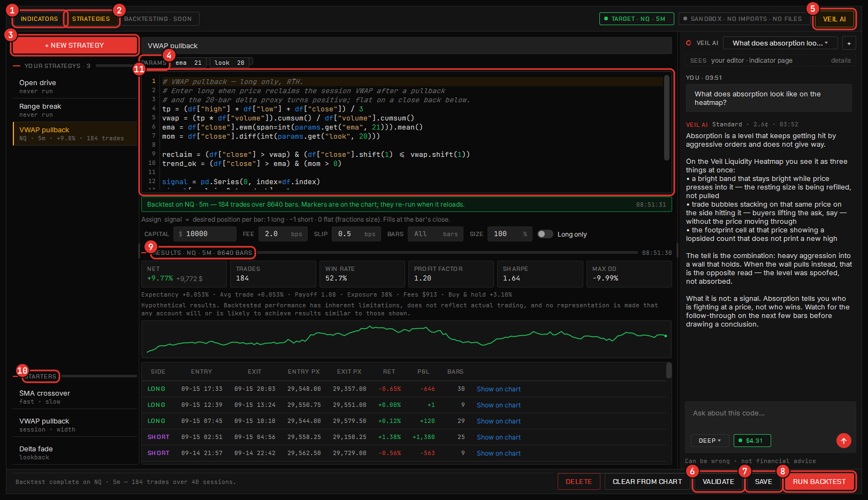The image size is (868, 500).
Task: Show on chart for 09-15 12:39 trade
Action: point(498,405)
